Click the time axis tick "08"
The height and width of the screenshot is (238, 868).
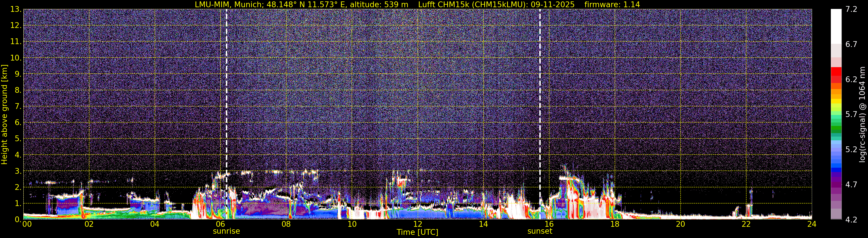(x=286, y=224)
